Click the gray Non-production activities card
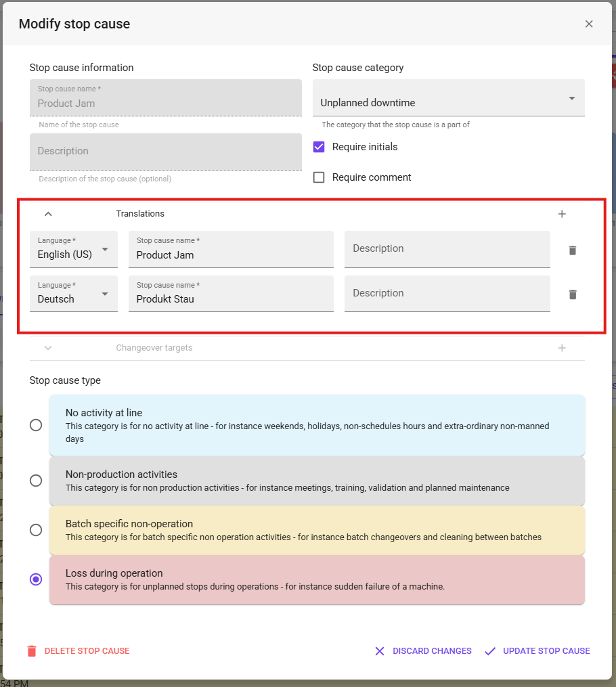Viewport: 616px width, 687px height. pyautogui.click(x=317, y=481)
